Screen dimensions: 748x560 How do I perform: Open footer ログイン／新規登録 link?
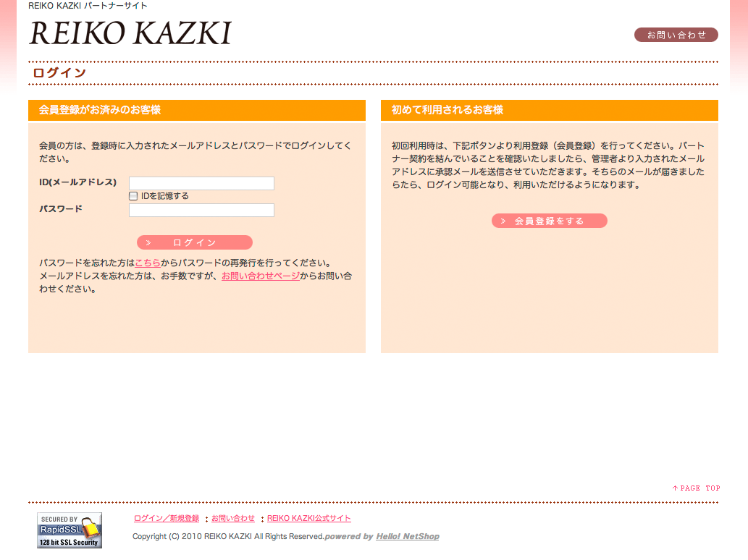tap(167, 519)
